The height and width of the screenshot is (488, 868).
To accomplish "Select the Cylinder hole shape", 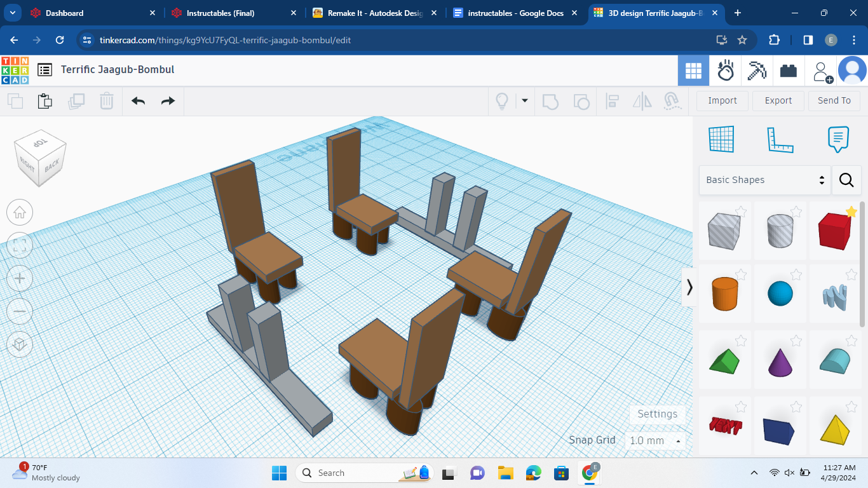I will tap(781, 231).
